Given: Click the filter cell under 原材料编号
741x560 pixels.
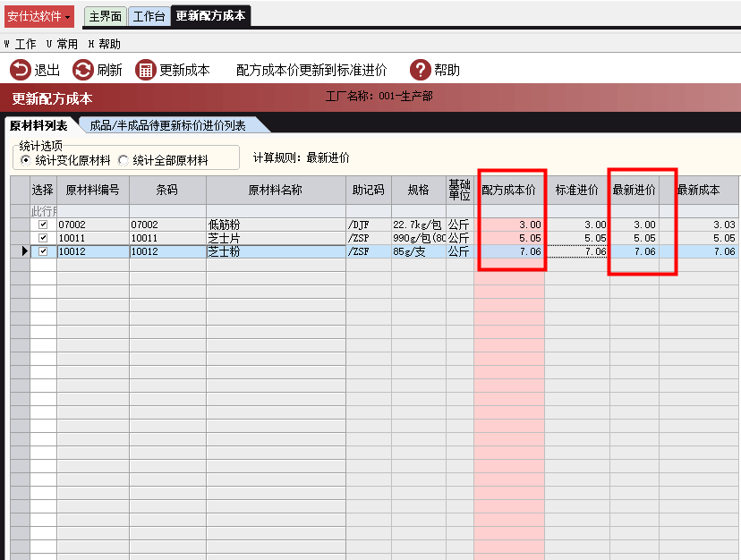Looking at the screenshot, I should tap(93, 211).
